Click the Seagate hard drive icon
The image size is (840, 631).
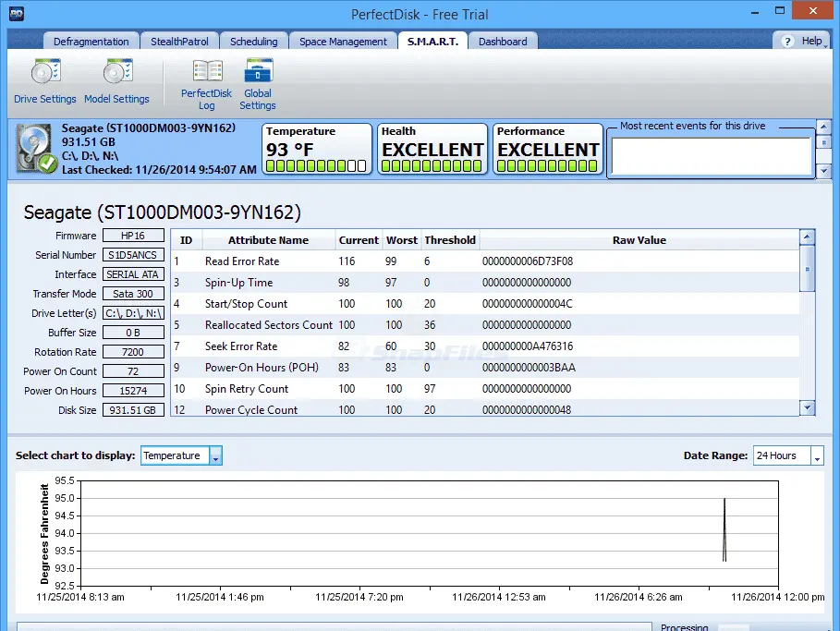36,149
